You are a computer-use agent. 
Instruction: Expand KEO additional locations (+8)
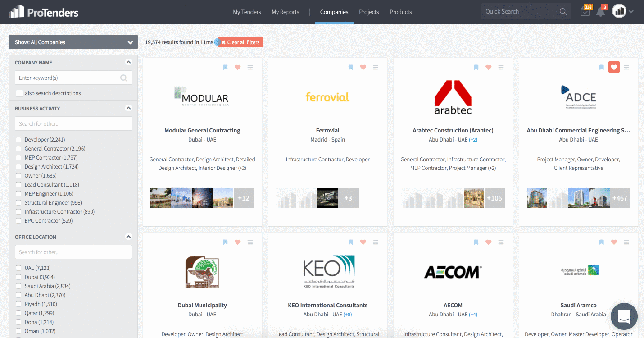(348, 315)
